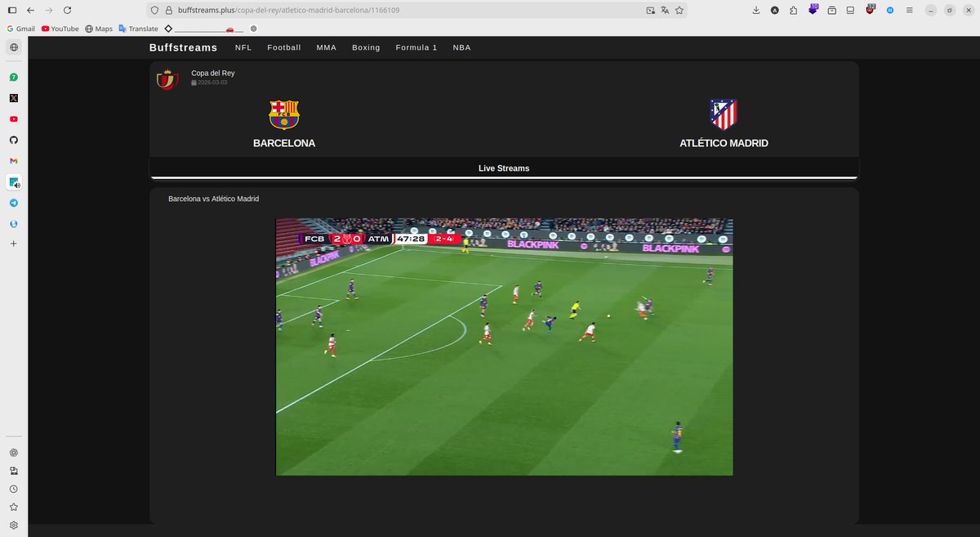Reload the current page
This screenshot has width=980, height=537.
[x=67, y=10]
